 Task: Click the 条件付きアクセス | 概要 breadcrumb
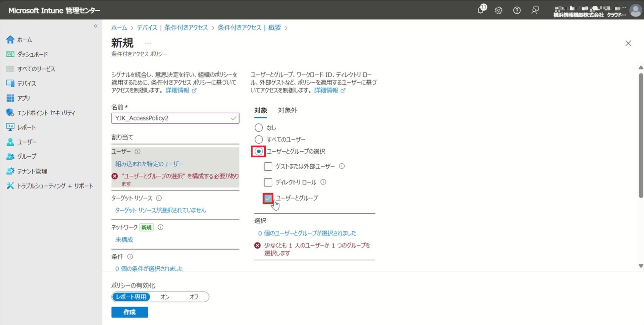coord(249,28)
